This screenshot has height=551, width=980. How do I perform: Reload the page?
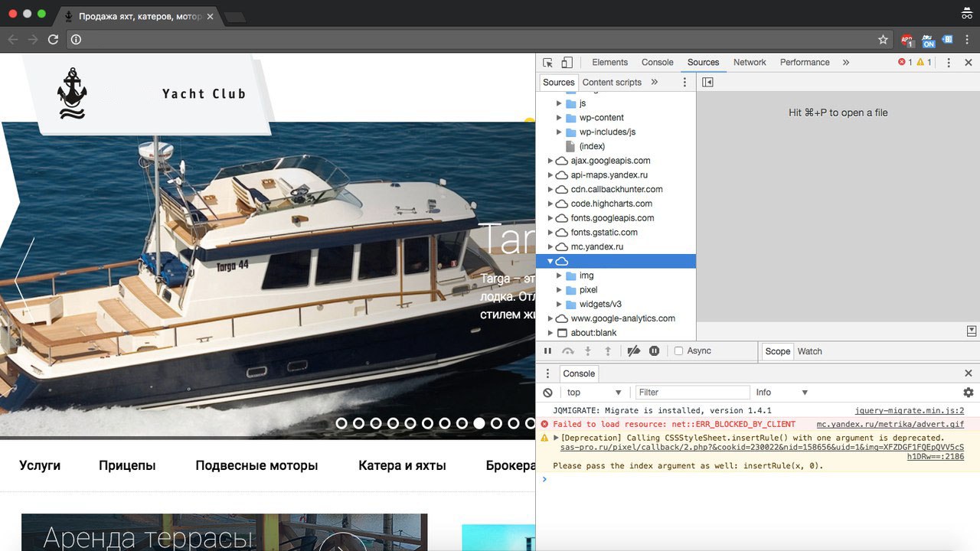[53, 40]
